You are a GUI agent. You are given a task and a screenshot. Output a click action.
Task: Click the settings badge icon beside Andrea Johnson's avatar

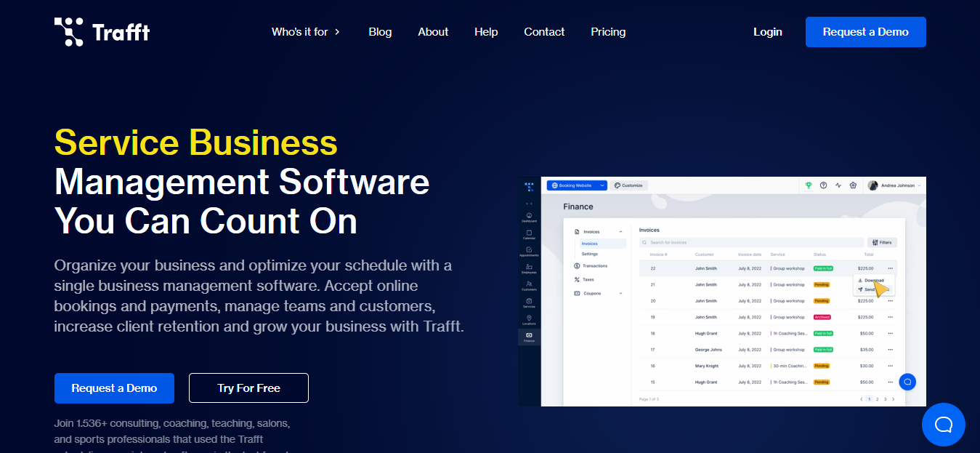(x=853, y=185)
